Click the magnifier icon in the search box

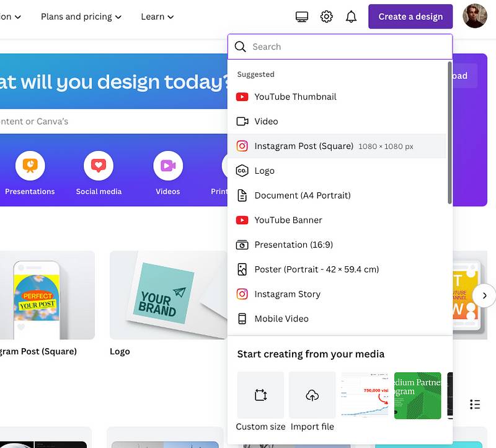pyautogui.click(x=240, y=47)
